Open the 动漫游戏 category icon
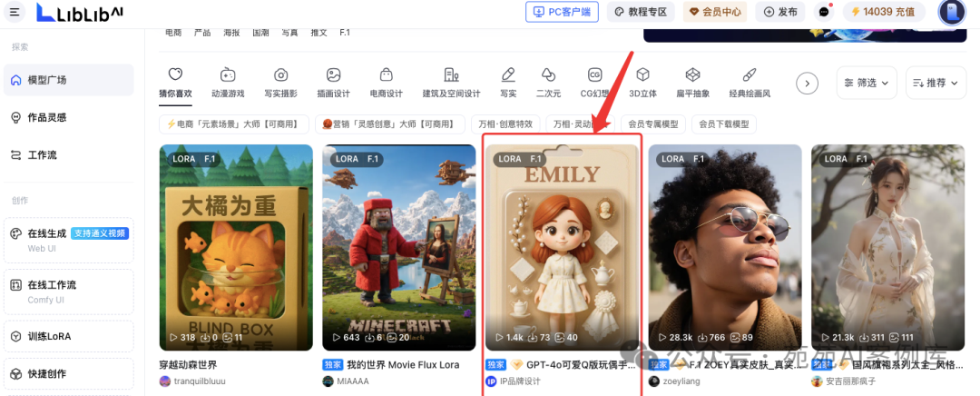Viewport: 980px width, 396px height. (x=228, y=75)
